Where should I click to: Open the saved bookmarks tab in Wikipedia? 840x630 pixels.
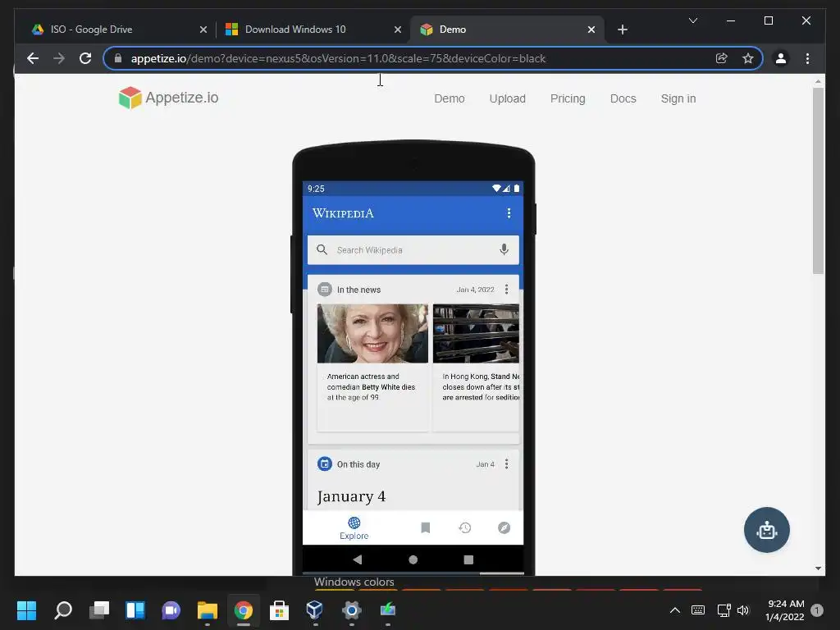pyautogui.click(x=426, y=527)
